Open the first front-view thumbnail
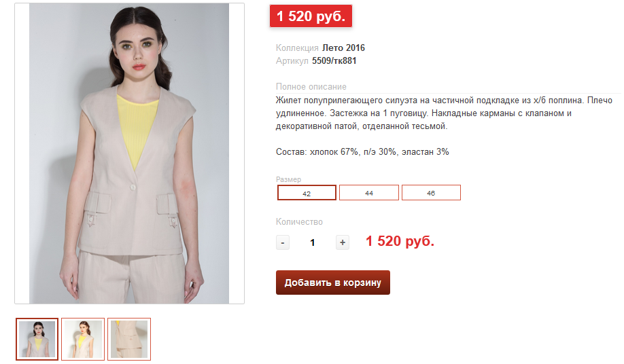Screen dimensions: 624x364 (x=37, y=339)
